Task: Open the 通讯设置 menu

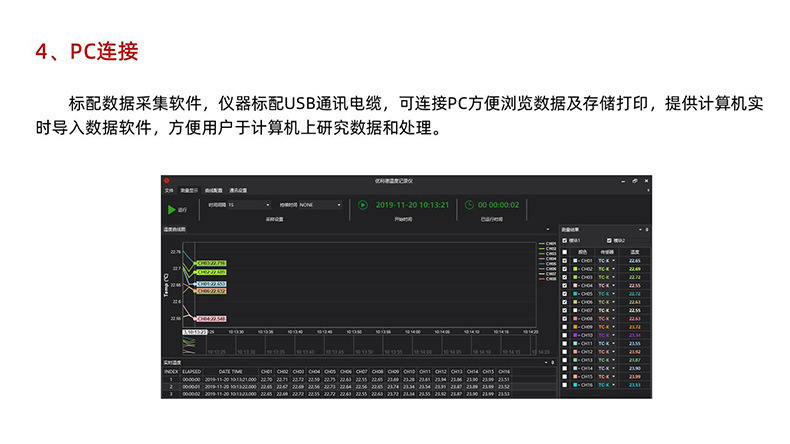Action: point(238,191)
